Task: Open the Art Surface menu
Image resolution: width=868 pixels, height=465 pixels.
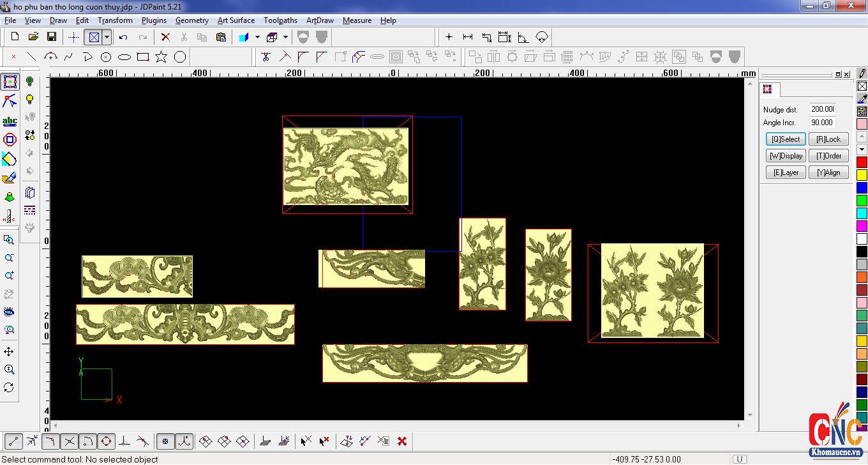Action: [x=236, y=20]
